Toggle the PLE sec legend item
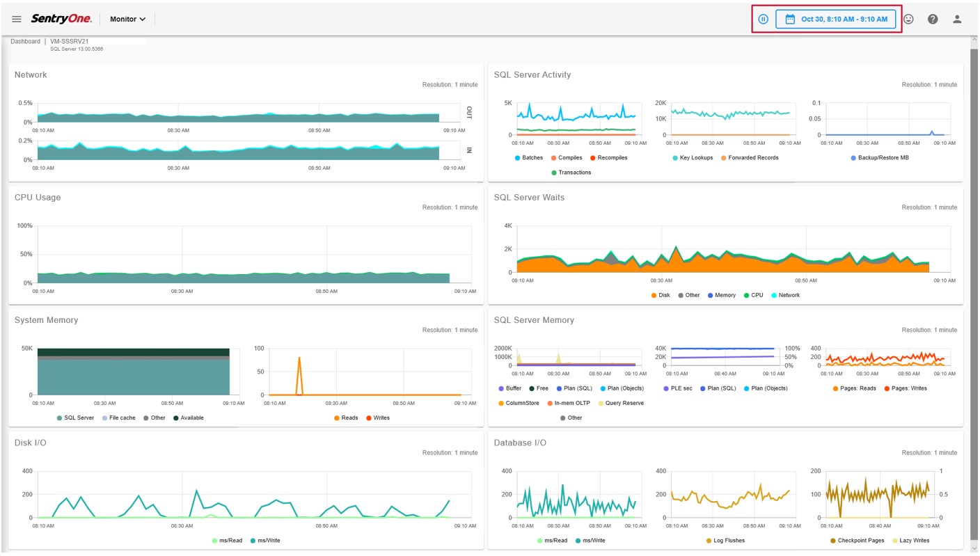The height and width of the screenshot is (556, 980). pyautogui.click(x=678, y=388)
